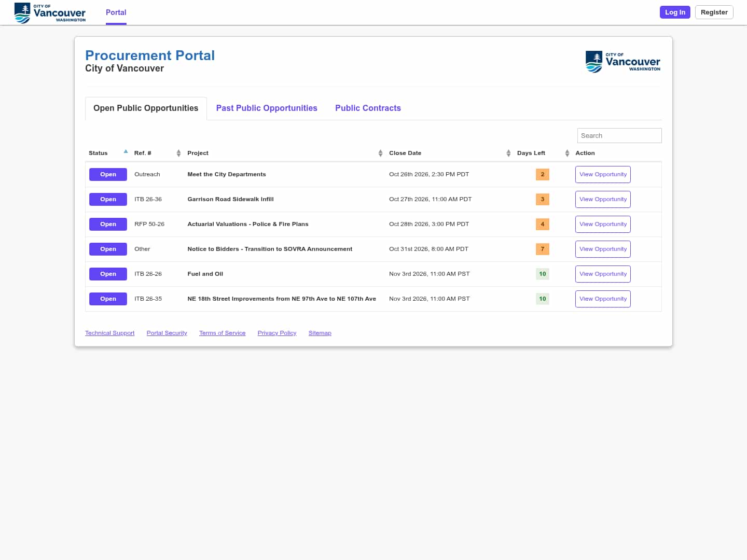Viewport: 747px width, 560px height.
Task: Open the Sitemap link
Action: pos(320,333)
